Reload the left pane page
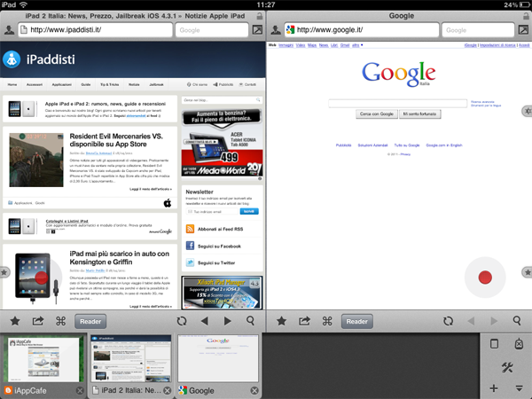Screen dimensions: 532x399 [182, 321]
